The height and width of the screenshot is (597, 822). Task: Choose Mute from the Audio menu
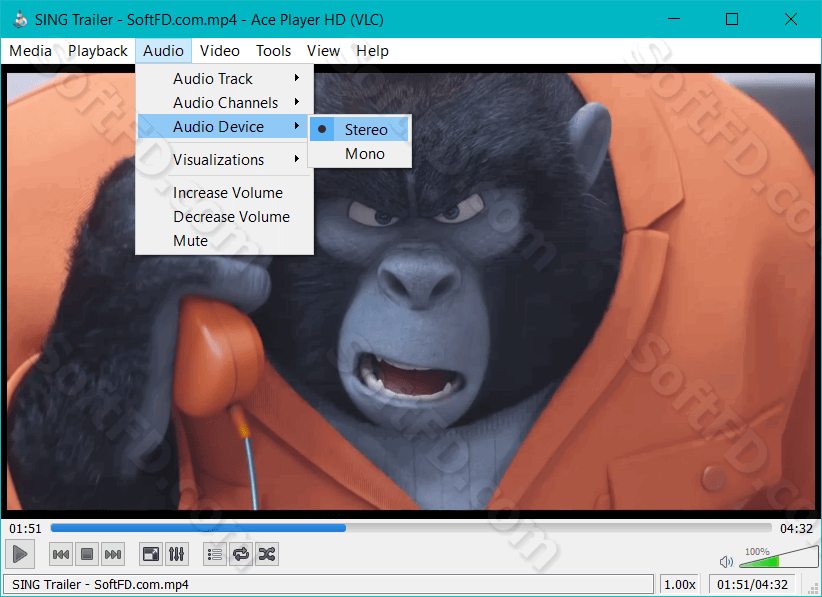pyautogui.click(x=222, y=241)
